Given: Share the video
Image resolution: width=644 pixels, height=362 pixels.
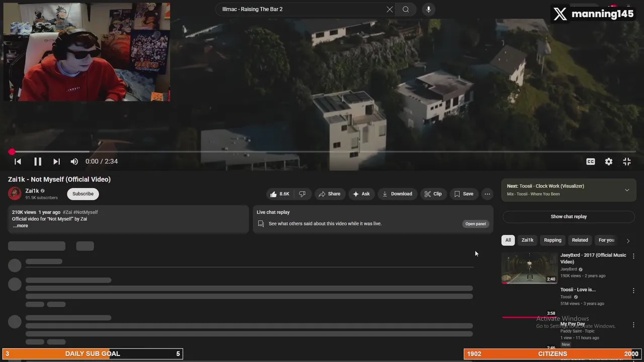Looking at the screenshot, I should click(x=330, y=194).
